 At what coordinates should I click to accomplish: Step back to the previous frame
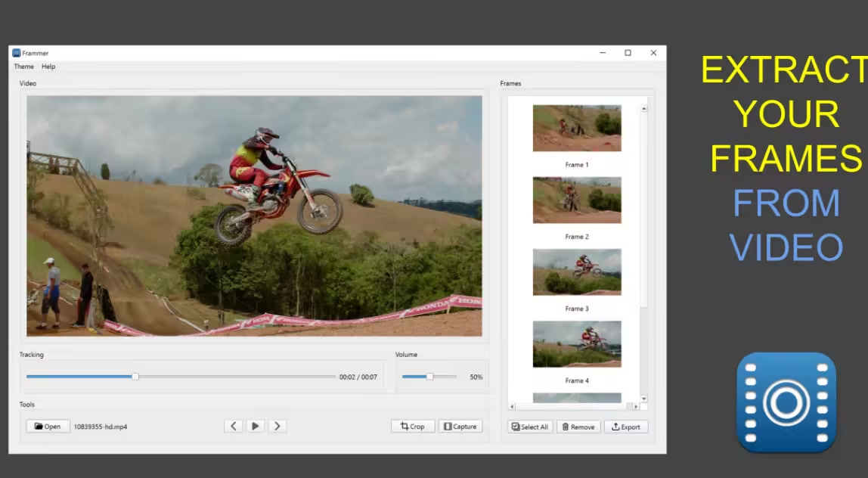pyautogui.click(x=234, y=427)
